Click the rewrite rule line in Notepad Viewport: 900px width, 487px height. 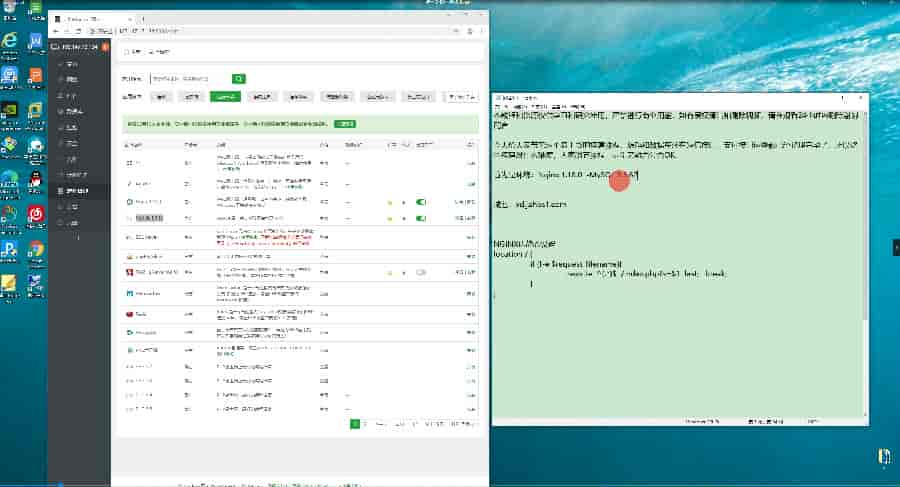point(646,274)
